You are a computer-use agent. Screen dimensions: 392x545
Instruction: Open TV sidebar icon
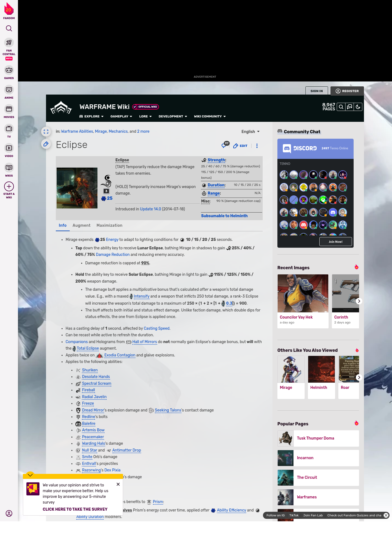9,129
